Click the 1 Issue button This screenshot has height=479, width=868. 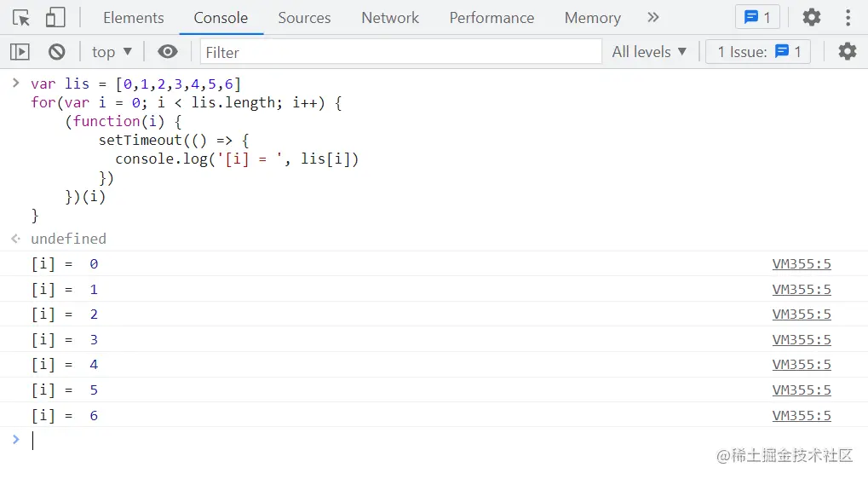(758, 52)
